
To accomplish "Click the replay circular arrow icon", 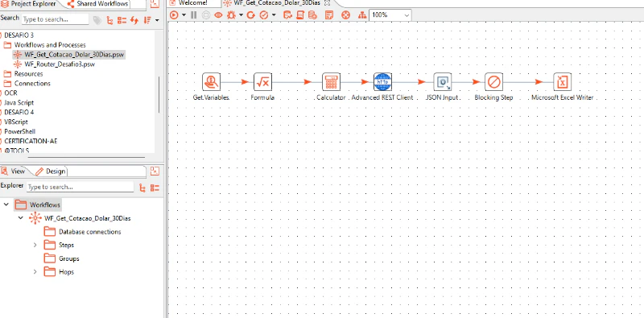I will [x=251, y=15].
